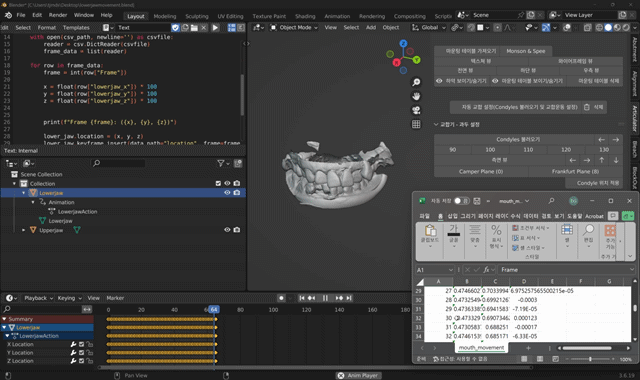The width and height of the screenshot is (640, 380).
Task: Click the Excel zoom slider handle
Action: 590,359
